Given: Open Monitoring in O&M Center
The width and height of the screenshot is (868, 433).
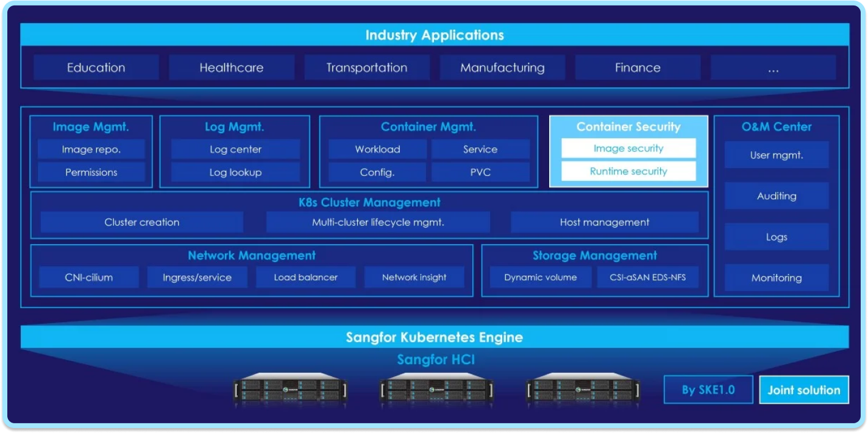Looking at the screenshot, I should (776, 278).
